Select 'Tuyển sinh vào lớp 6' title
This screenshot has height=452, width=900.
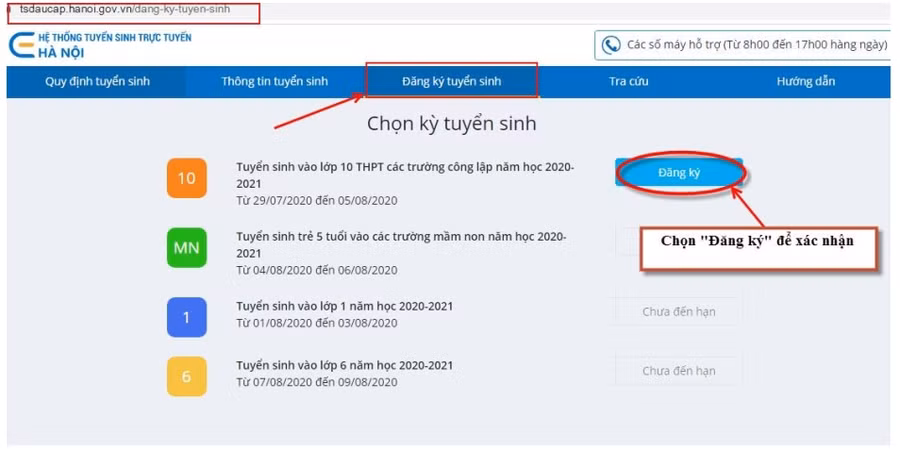coord(344,365)
